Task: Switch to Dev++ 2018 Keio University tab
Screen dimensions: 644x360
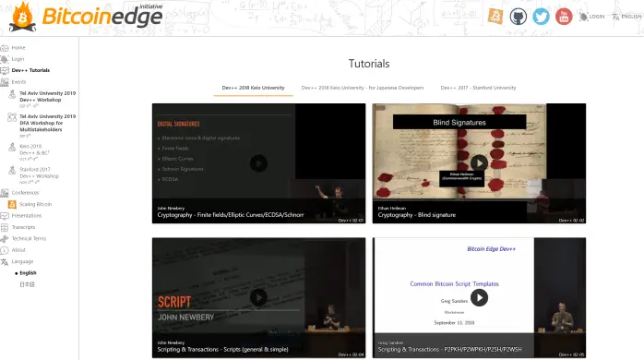Action: (x=253, y=88)
